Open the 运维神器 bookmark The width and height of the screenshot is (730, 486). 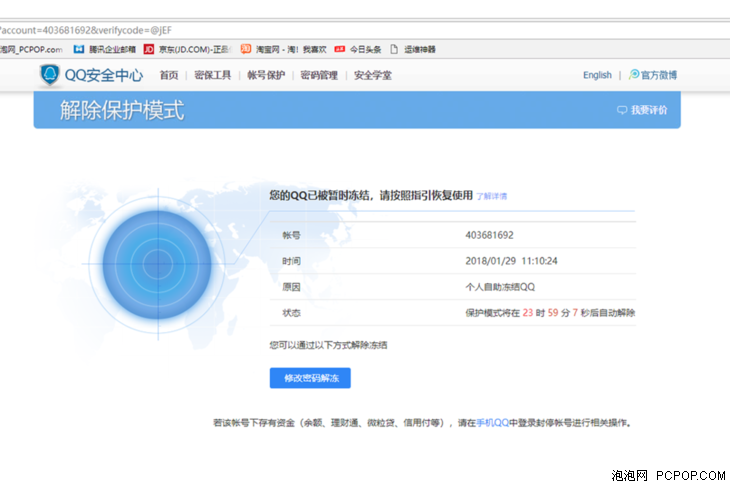[x=420, y=49]
